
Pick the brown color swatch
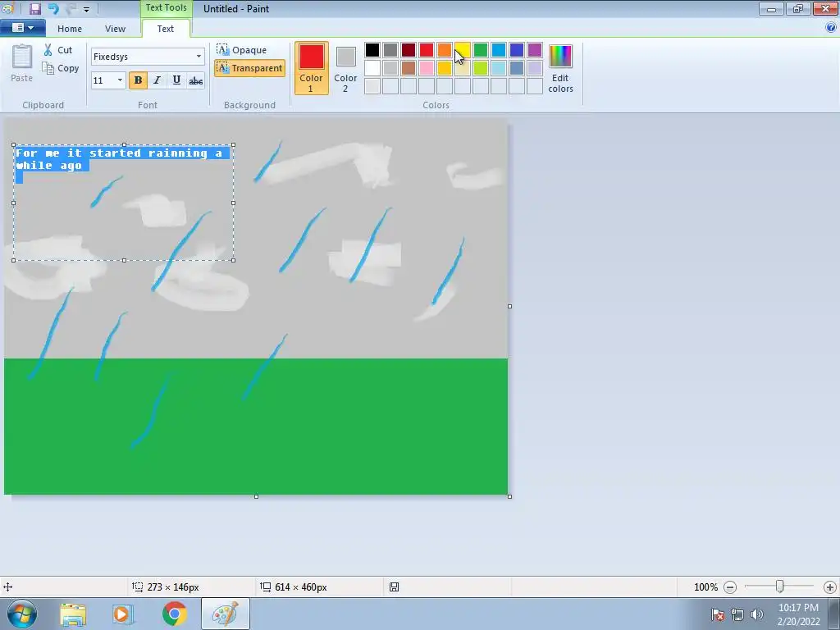coord(409,68)
